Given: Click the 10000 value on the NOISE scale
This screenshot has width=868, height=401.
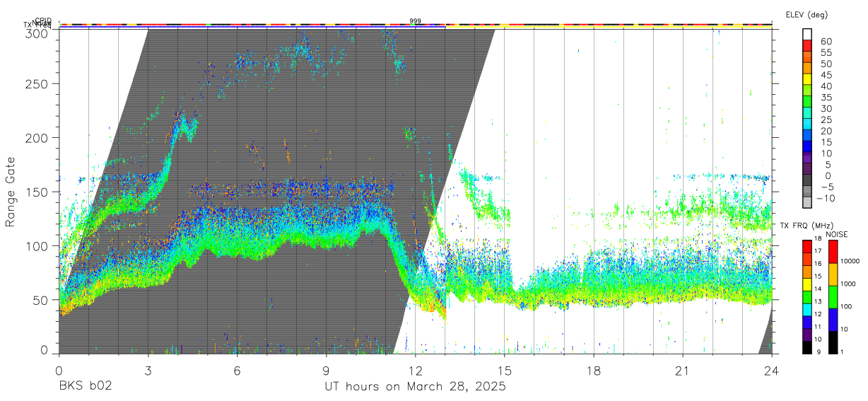Looking at the screenshot, I should [x=850, y=261].
